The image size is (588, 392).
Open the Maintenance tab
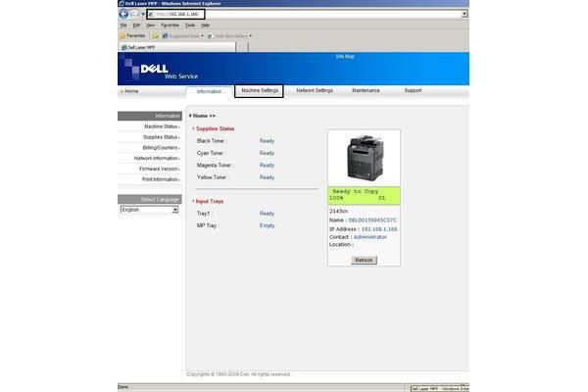(x=366, y=90)
